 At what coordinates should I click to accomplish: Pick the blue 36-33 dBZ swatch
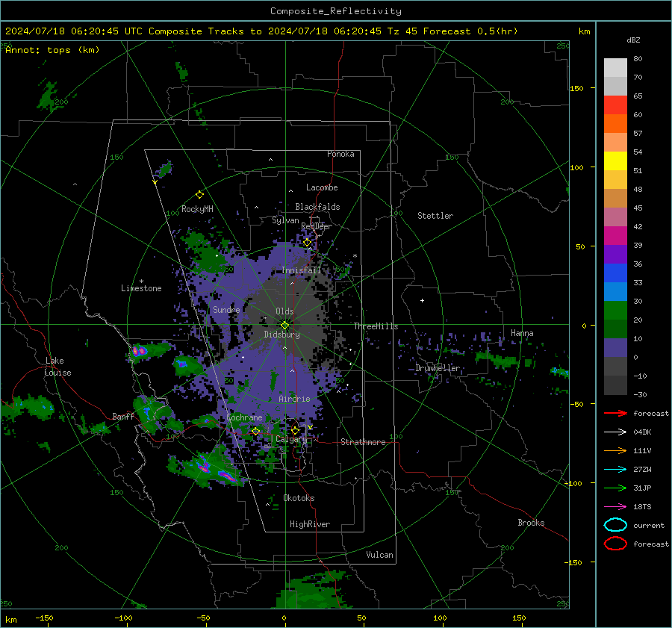point(615,273)
